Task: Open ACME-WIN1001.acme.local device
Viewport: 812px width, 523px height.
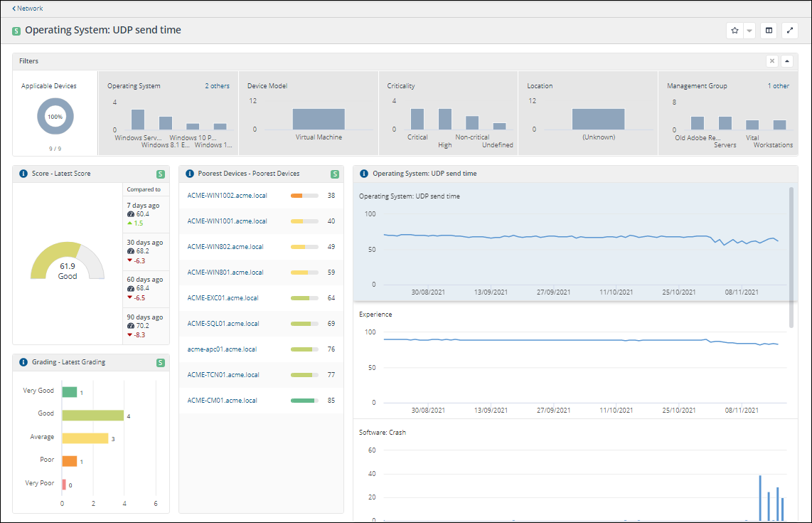Action: tap(227, 221)
